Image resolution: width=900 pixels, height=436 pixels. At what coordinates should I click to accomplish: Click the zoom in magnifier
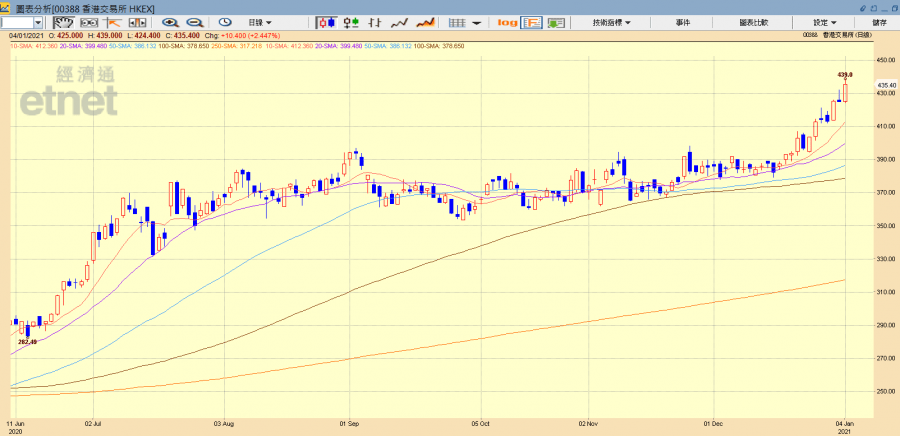click(x=169, y=22)
